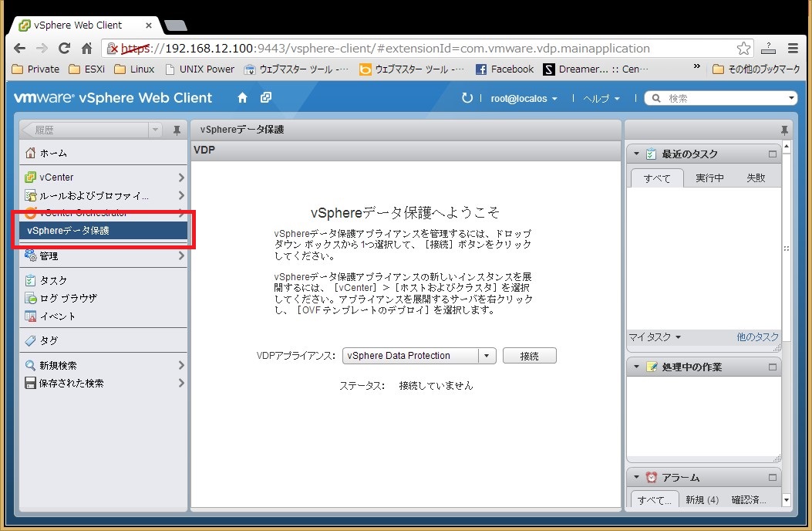Open イベント in the navigator
Image resolution: width=812 pixels, height=531 pixels.
103,316
